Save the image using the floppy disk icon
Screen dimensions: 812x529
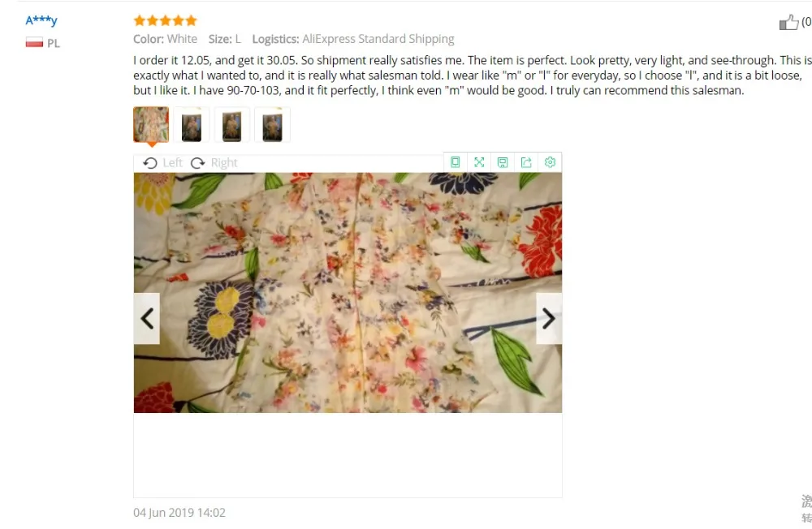503,162
